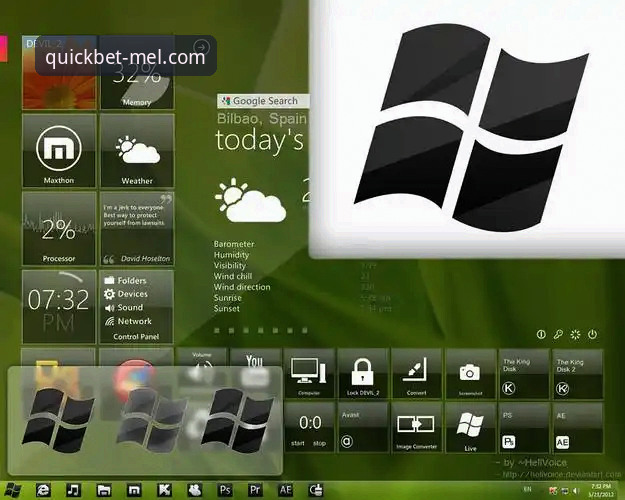The width and height of the screenshot is (625, 500).
Task: Click the Wind direction label
Action: coord(242,287)
